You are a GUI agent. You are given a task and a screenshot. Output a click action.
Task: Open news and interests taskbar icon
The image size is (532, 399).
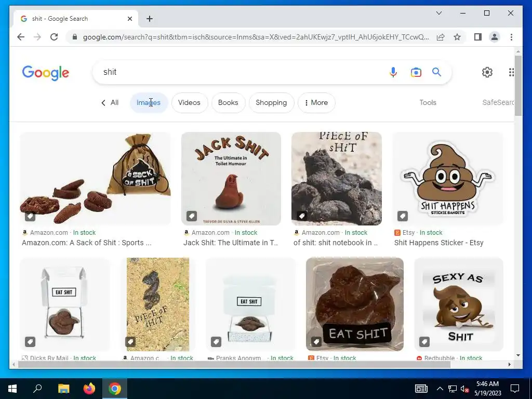point(421,389)
